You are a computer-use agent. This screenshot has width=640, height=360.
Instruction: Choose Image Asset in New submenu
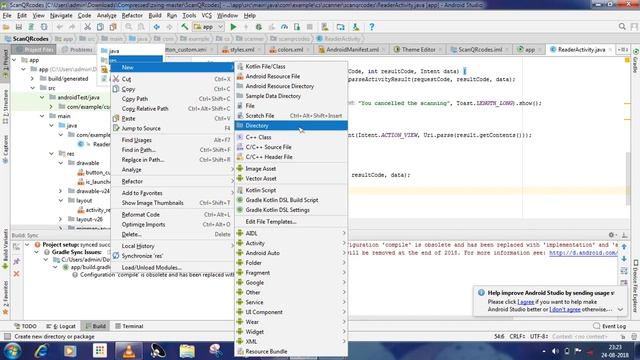(x=291, y=168)
